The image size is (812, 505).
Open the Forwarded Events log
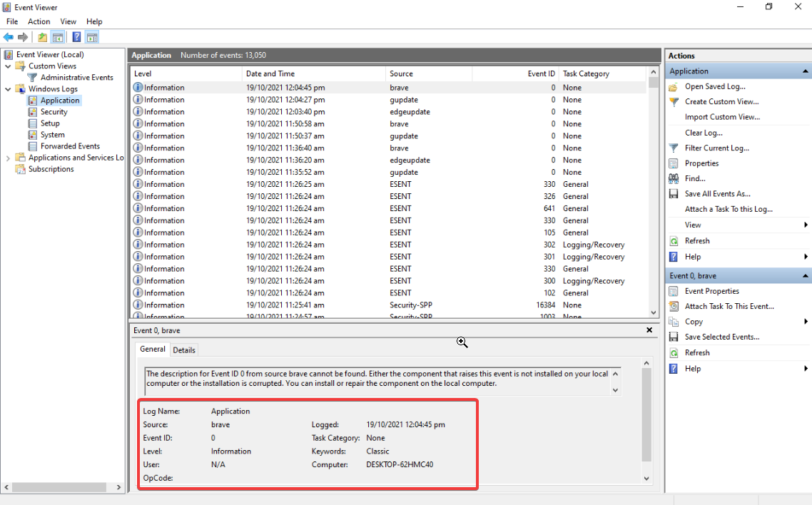click(x=70, y=146)
